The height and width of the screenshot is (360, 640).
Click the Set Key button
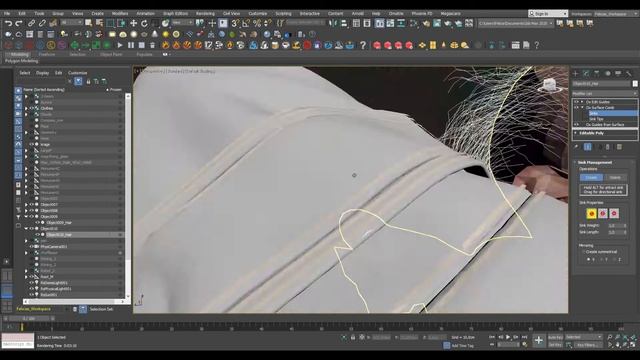555,345
